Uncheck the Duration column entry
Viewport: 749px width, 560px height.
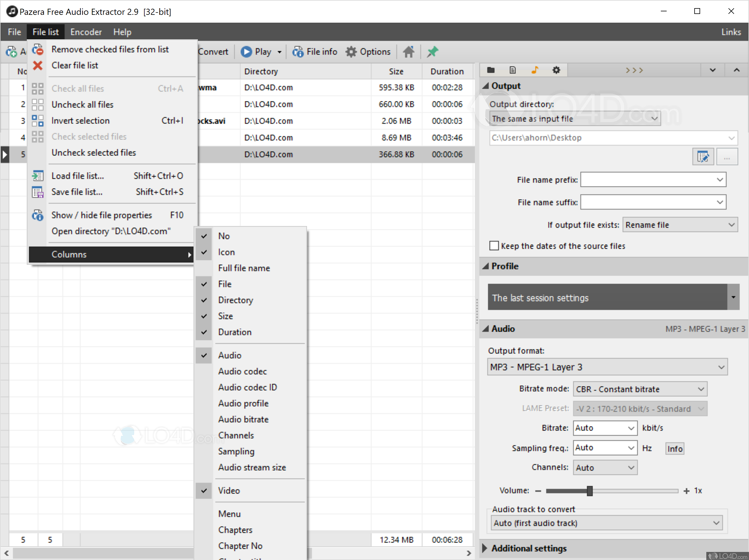click(x=235, y=332)
